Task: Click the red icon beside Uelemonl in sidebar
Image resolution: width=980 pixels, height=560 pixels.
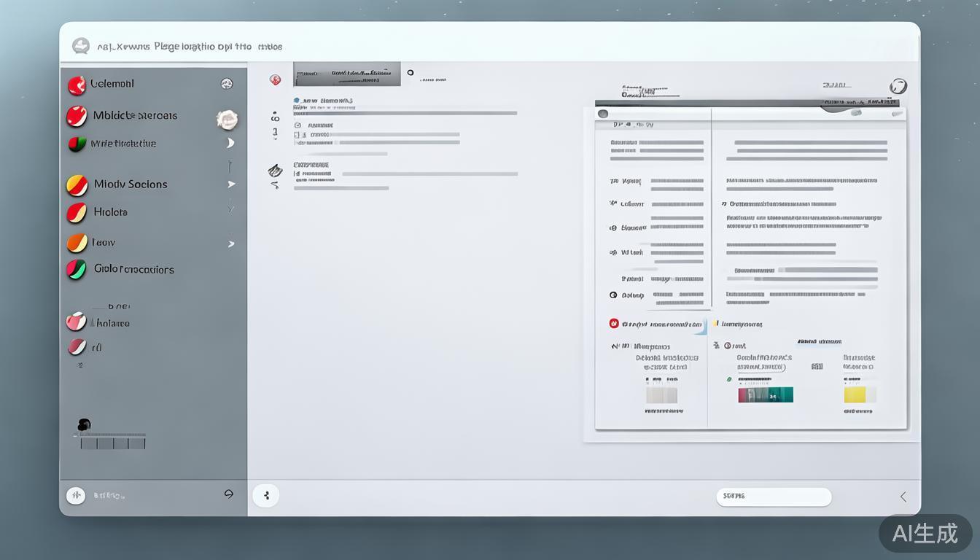Action: tap(77, 85)
